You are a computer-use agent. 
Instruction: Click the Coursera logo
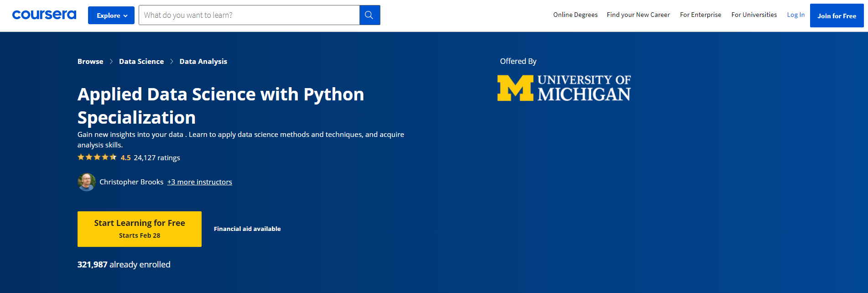(44, 15)
